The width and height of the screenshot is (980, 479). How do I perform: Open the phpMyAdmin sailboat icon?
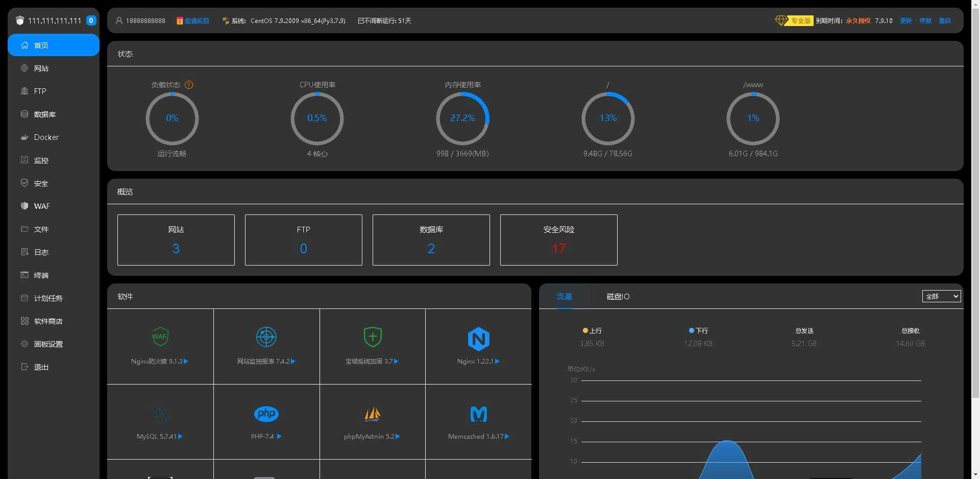click(373, 414)
